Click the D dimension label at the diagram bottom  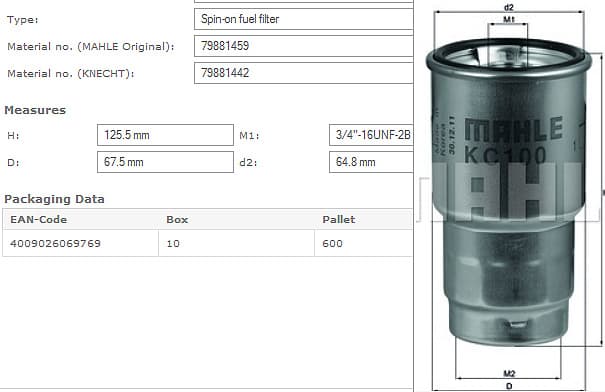509,386
